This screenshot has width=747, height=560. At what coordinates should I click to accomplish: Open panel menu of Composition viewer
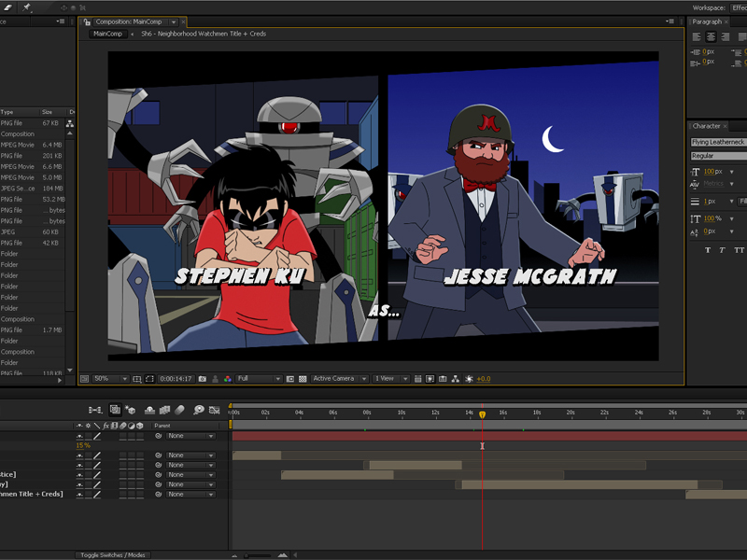pyautogui.click(x=669, y=21)
